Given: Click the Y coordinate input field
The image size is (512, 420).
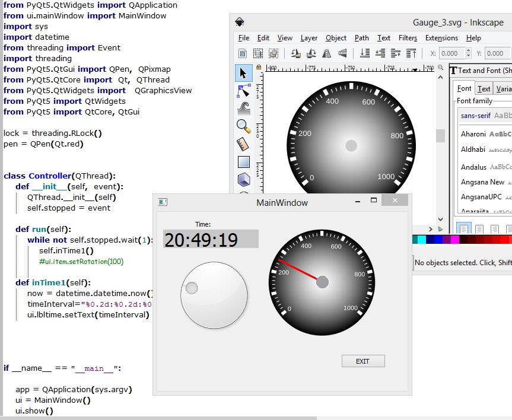Looking at the screenshot, I should [498, 53].
